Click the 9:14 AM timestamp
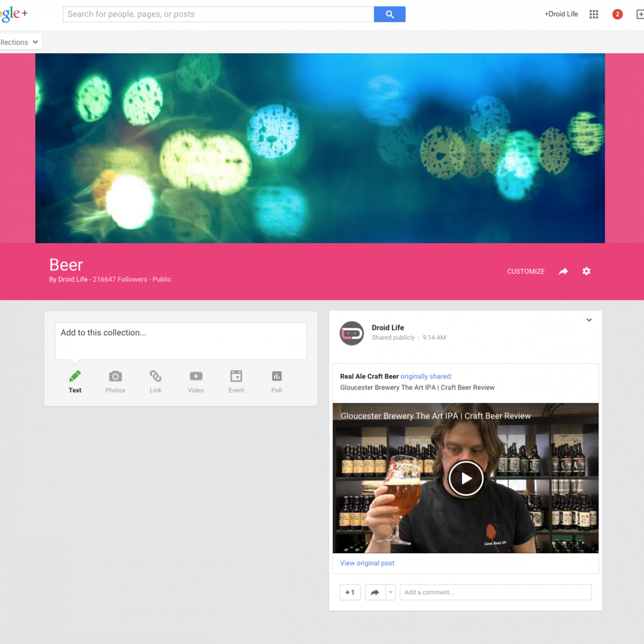This screenshot has width=644, height=644. point(434,338)
